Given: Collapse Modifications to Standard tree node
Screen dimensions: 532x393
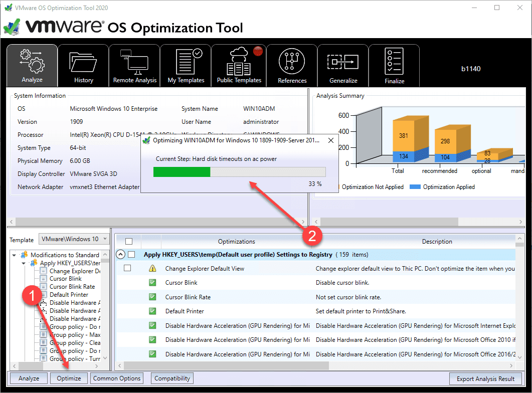Looking at the screenshot, I should pyautogui.click(x=14, y=255).
